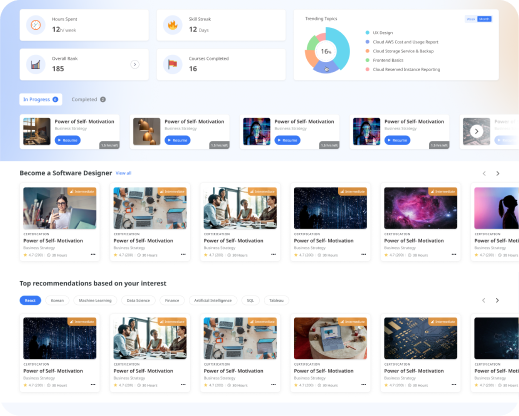
Task: Go to previous Software Designer courses
Action: [x=484, y=173]
